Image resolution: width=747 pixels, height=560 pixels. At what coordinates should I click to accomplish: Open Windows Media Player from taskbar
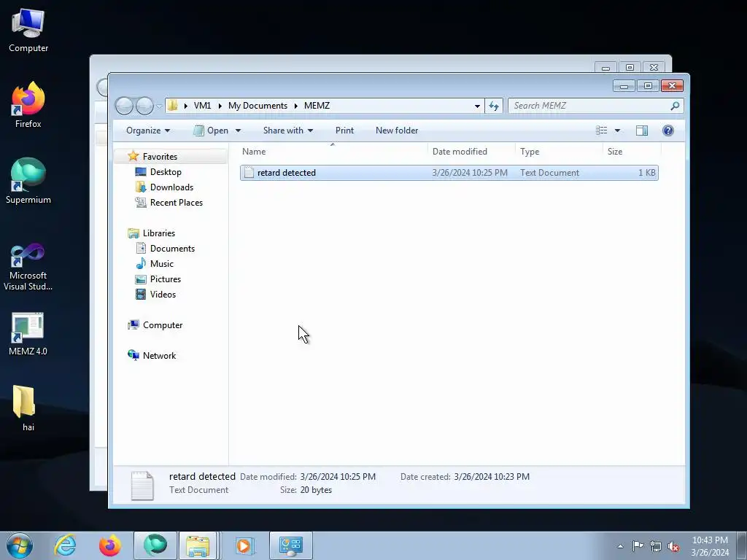(x=245, y=545)
